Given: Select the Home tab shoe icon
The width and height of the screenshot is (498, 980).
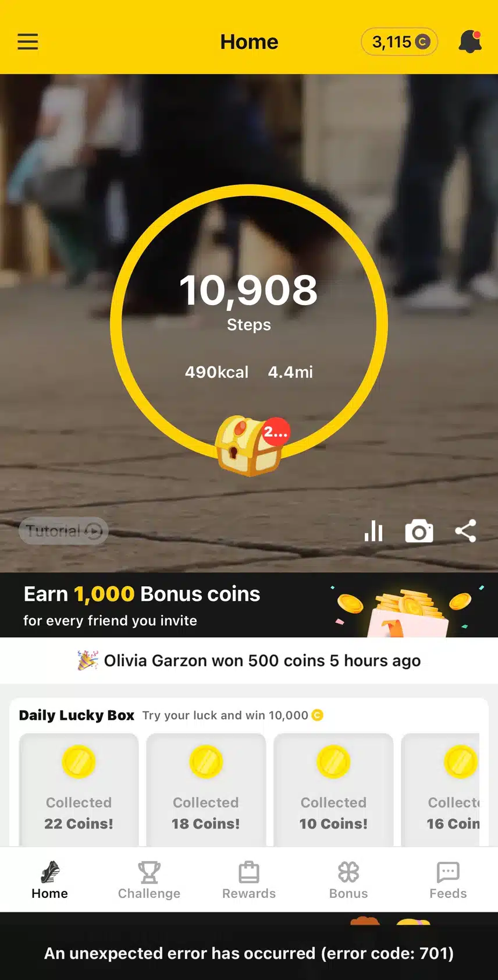Looking at the screenshot, I should [x=50, y=872].
